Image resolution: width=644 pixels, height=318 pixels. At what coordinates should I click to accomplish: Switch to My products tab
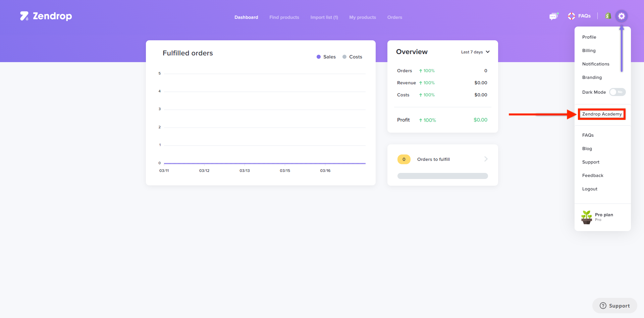coord(363,17)
